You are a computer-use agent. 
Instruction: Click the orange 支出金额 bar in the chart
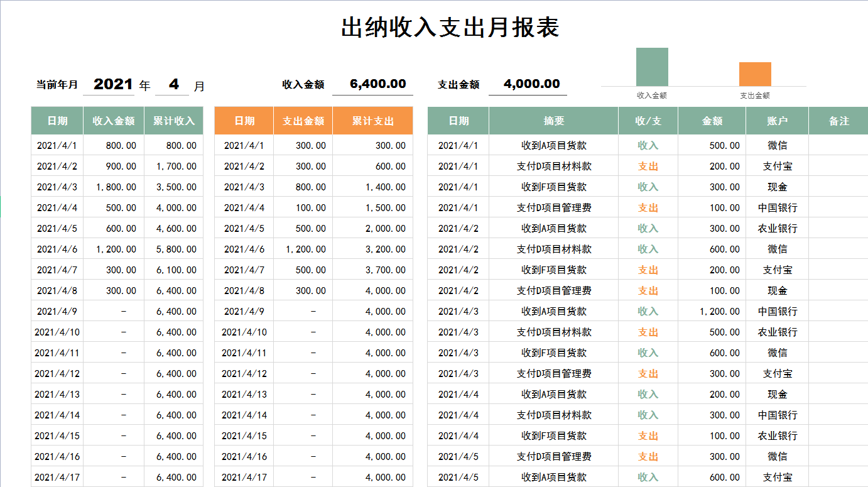(x=755, y=74)
